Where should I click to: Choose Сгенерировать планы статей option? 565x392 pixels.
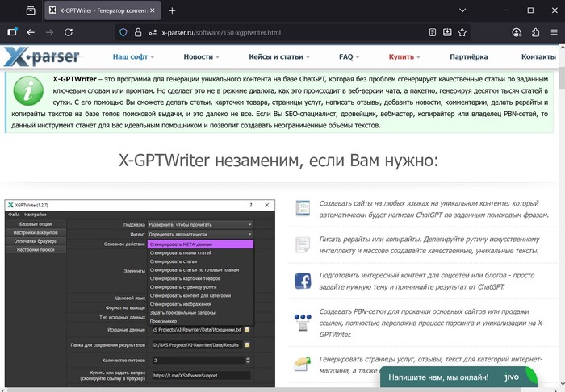point(200,253)
